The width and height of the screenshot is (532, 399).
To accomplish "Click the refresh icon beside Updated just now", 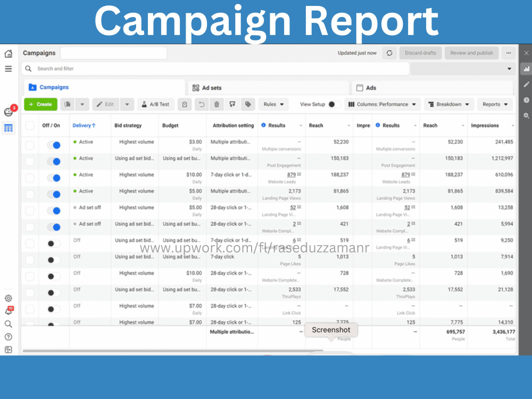I will coord(389,53).
